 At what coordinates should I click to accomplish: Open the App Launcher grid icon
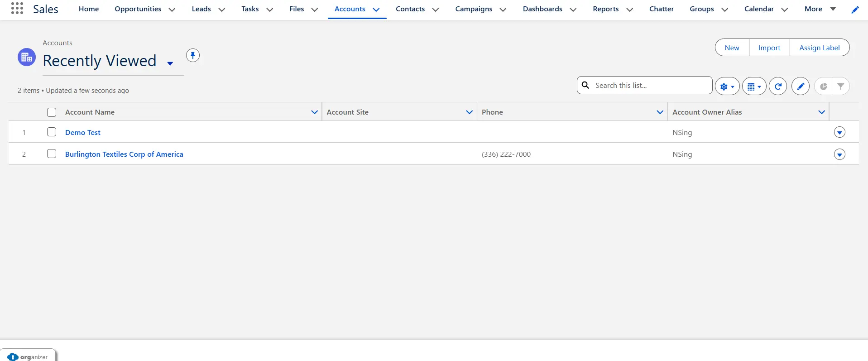pos(17,8)
